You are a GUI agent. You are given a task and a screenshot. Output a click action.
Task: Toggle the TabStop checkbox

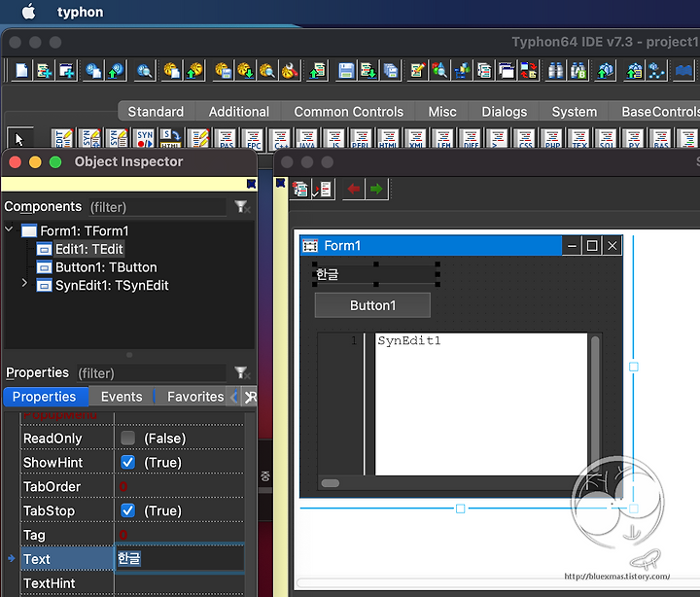click(x=127, y=510)
